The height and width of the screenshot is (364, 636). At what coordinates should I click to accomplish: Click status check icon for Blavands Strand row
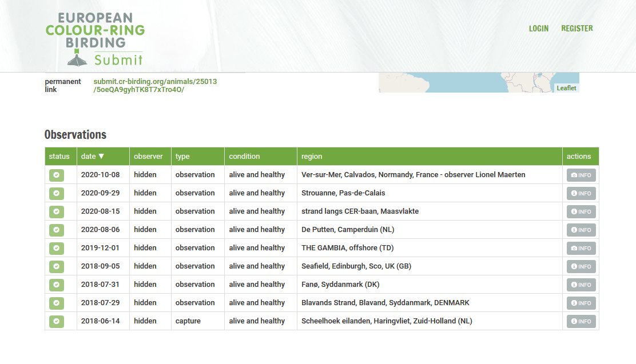pos(56,303)
